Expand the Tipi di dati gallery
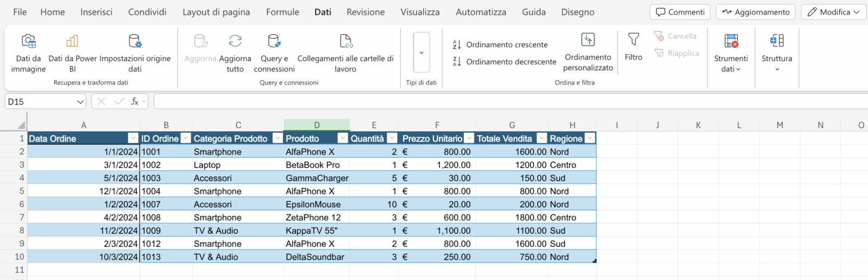 [422, 53]
